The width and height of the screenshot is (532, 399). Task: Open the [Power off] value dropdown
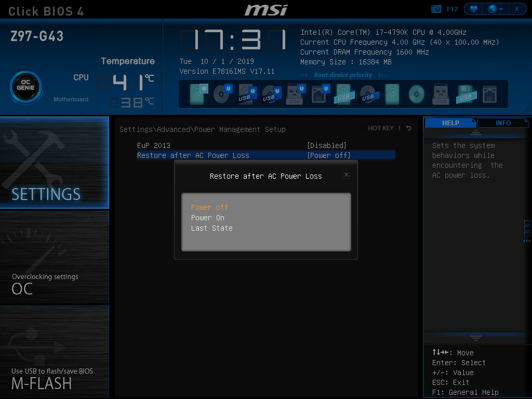tap(329, 155)
